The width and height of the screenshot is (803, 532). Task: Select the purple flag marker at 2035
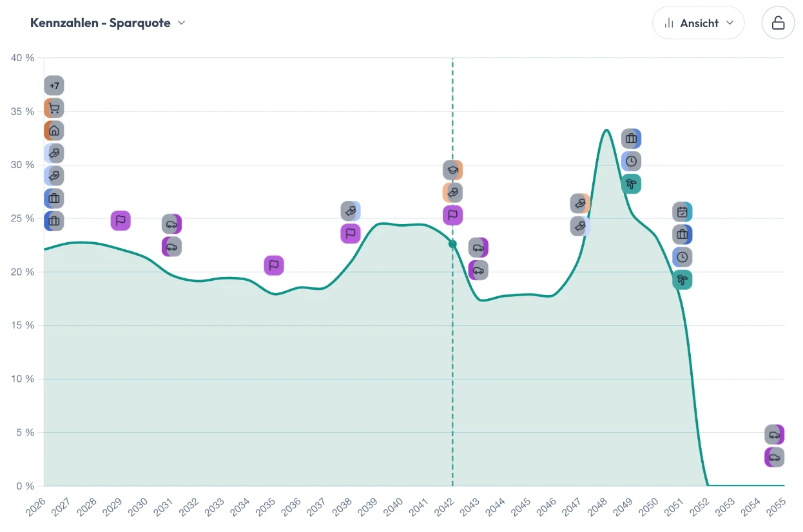coord(274,265)
